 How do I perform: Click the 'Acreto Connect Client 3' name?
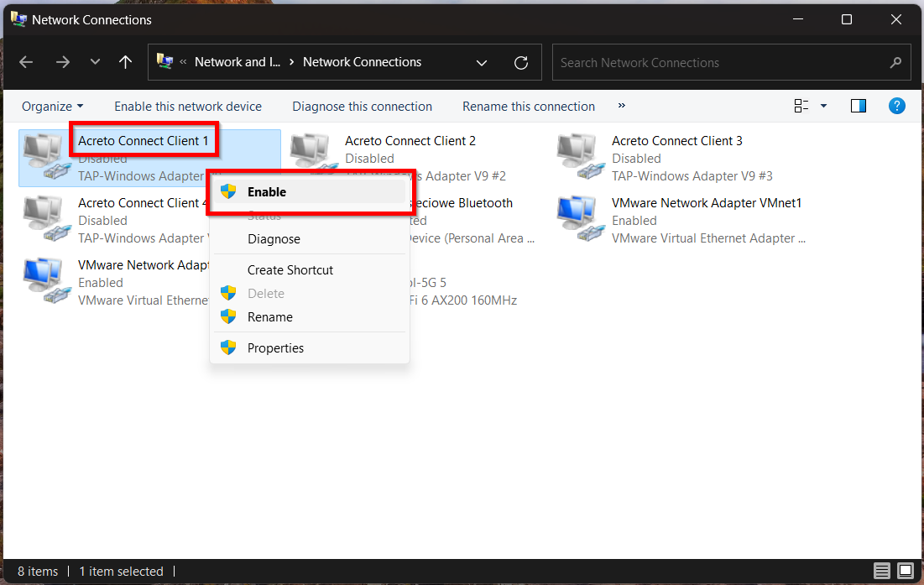click(677, 141)
